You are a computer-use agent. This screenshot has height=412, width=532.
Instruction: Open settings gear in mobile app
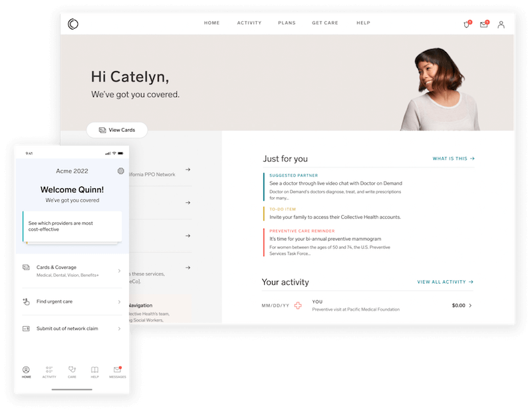(120, 171)
